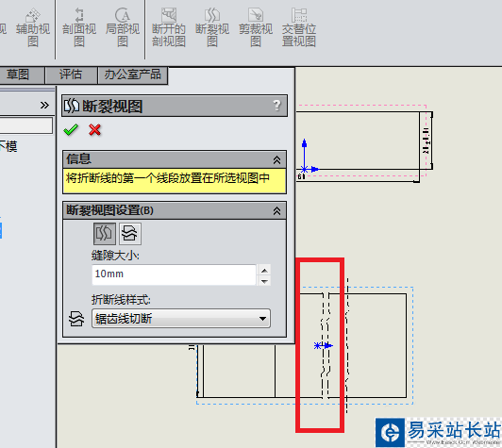Image resolution: width=502 pixels, height=448 pixels.
Task: Toggle the horizontal break line option
Action: tap(129, 234)
